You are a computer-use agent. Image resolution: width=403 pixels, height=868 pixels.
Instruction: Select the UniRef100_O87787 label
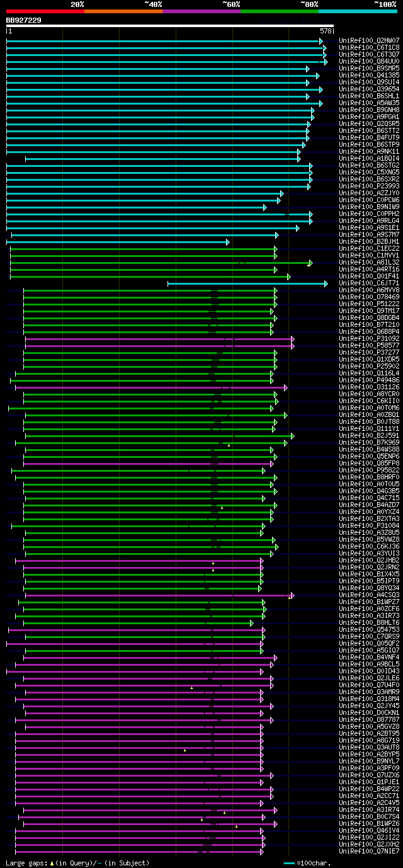(369, 719)
